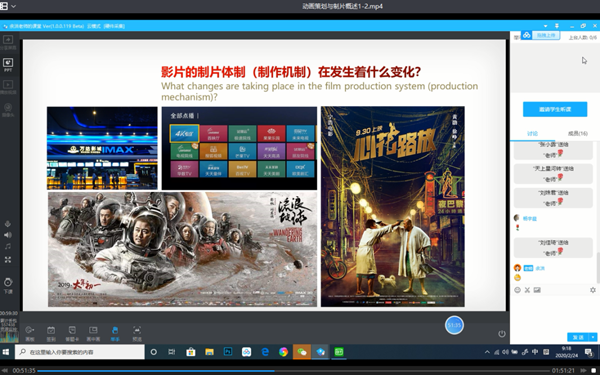This screenshot has height=375, width=600.
Task: Expand the top-left video player menu chevron
Action: 14,6
